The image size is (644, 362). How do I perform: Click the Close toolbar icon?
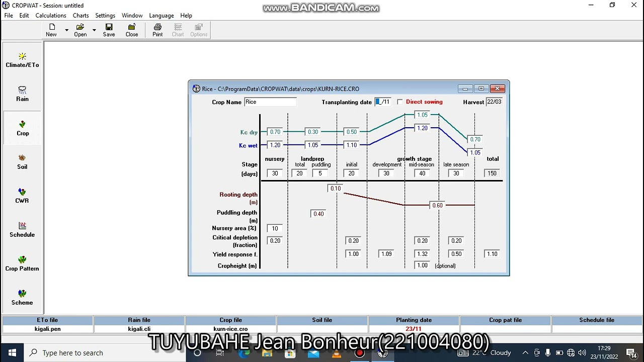[132, 30]
